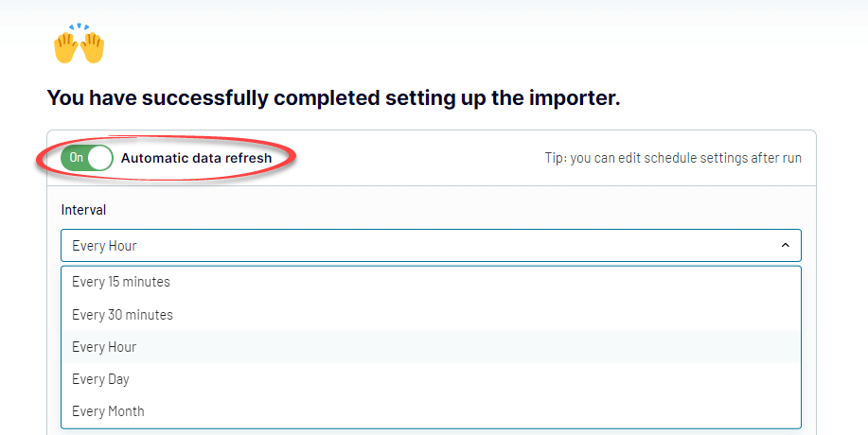This screenshot has height=435, width=868.
Task: Click the blue sparkle marks above the hands
Action: pyautogui.click(x=80, y=27)
